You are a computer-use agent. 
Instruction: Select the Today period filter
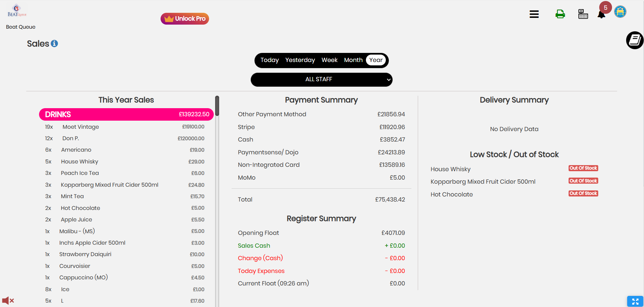click(269, 60)
